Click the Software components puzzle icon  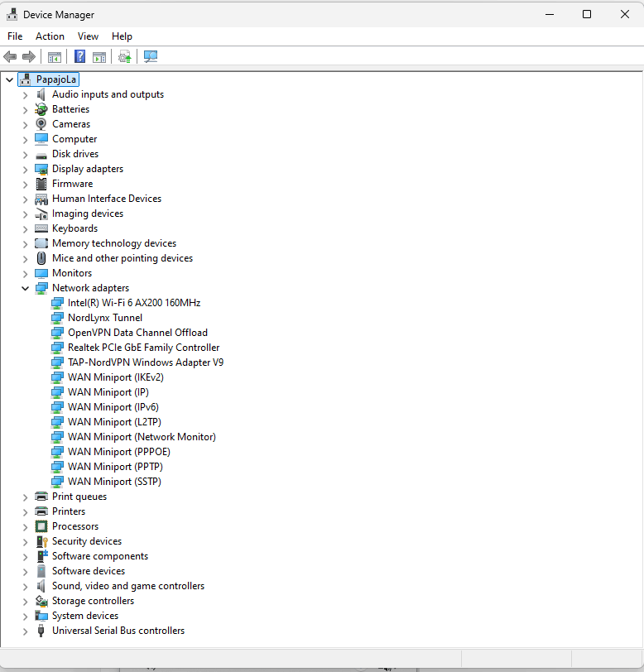coord(41,556)
